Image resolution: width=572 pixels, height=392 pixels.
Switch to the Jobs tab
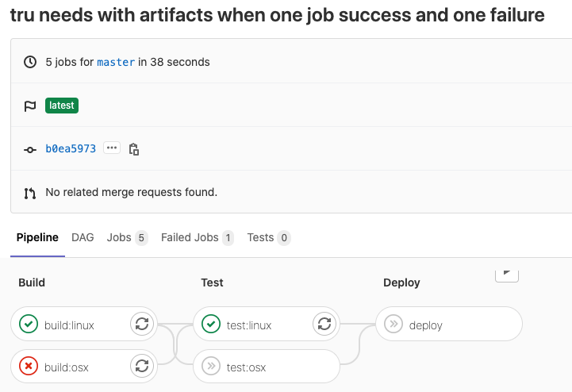(x=119, y=237)
